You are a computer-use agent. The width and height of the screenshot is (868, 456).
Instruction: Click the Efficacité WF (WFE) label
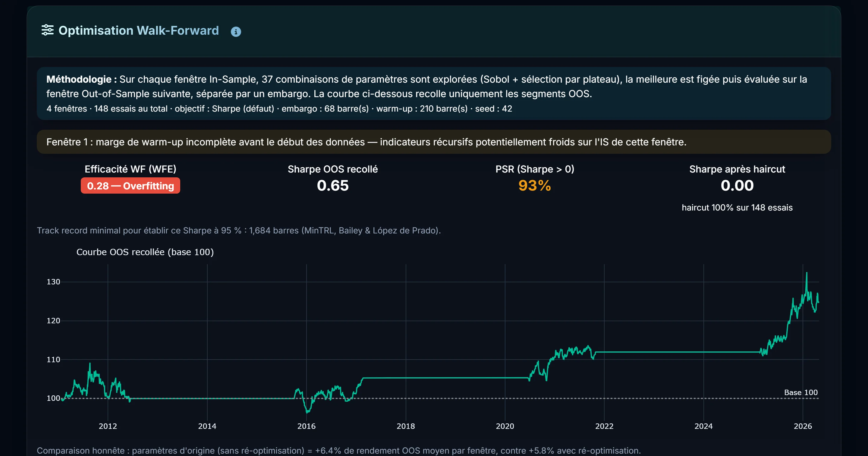pyautogui.click(x=131, y=169)
